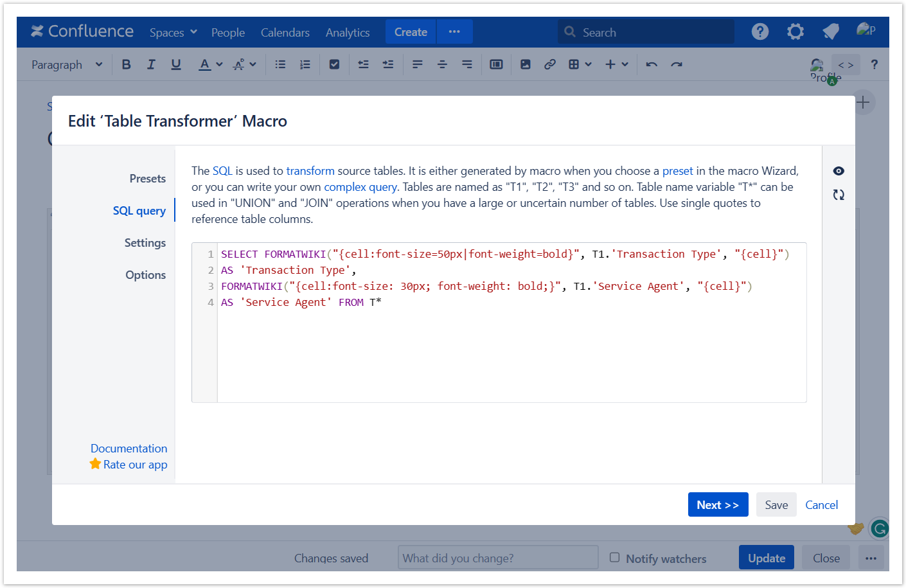Expand the insert table dropdown
Viewport: 906px width, 588px height.
580,64
